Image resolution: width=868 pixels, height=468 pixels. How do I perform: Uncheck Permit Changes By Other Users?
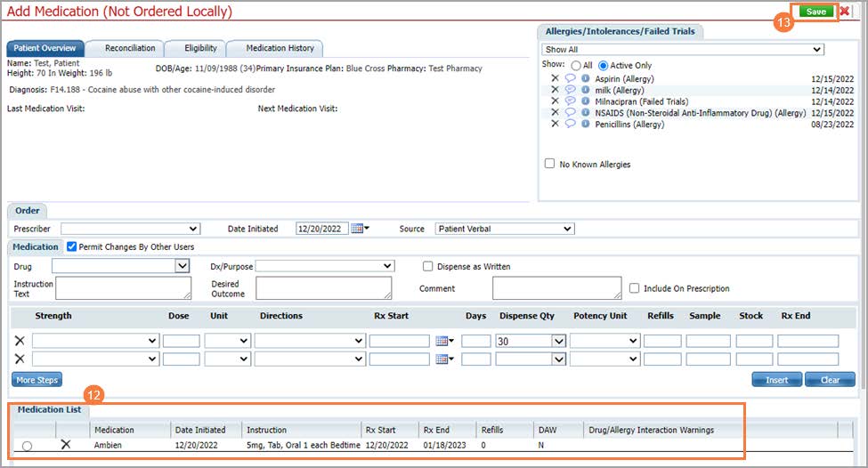click(71, 246)
